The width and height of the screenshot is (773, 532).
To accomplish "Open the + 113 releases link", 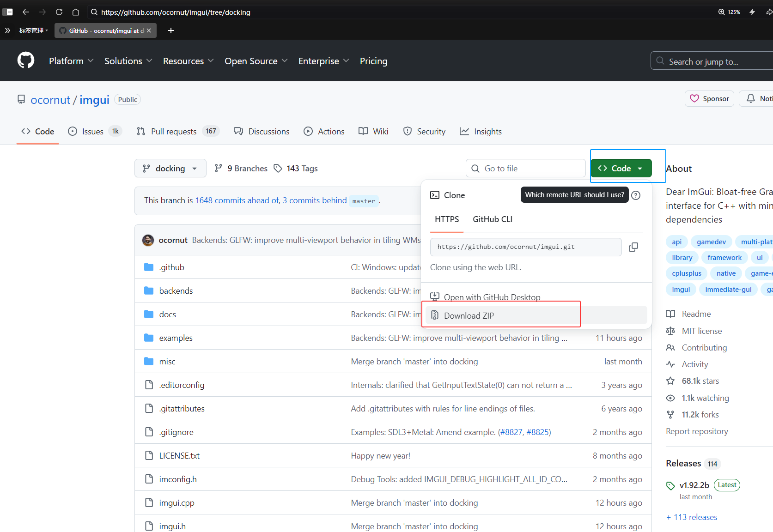I will (692, 517).
